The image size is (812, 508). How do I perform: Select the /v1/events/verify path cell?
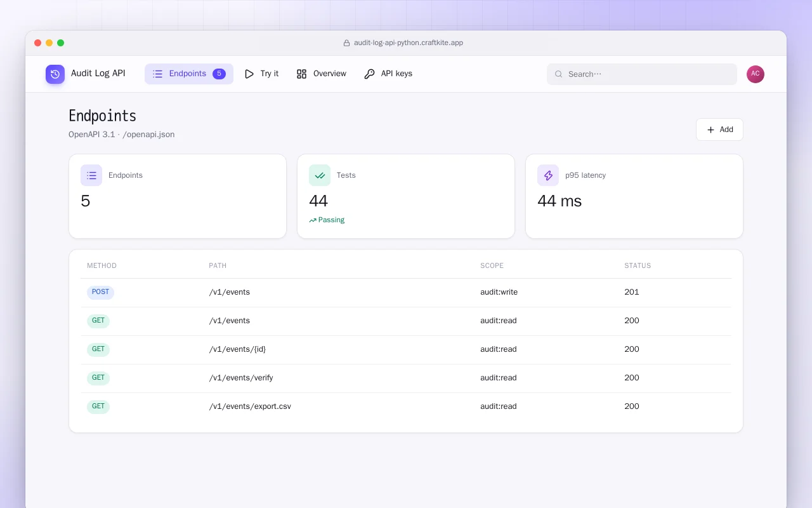241,378
